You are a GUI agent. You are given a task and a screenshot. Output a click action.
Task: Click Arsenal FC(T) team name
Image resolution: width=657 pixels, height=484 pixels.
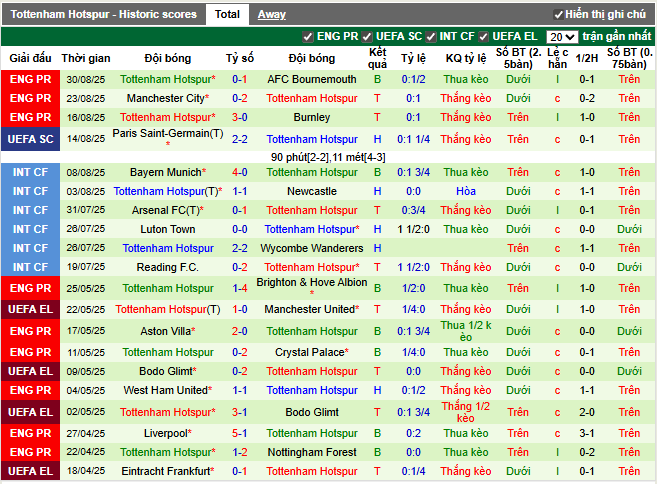coord(166,210)
